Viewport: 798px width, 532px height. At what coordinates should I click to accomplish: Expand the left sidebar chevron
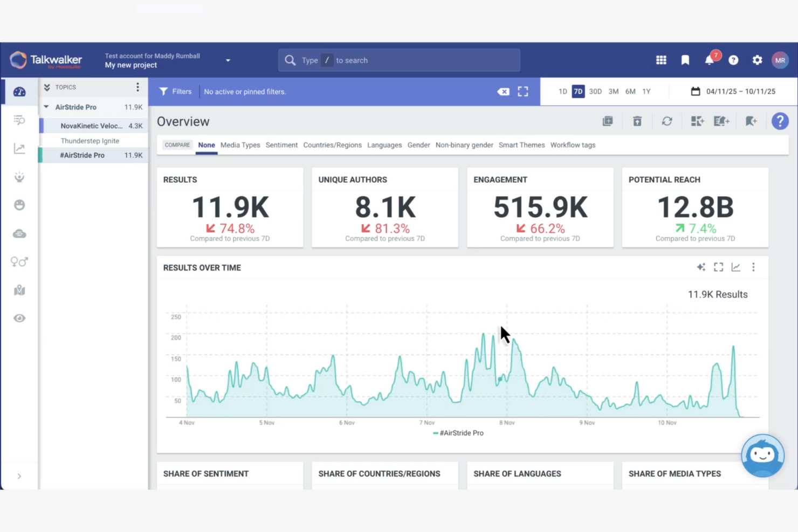point(19,476)
